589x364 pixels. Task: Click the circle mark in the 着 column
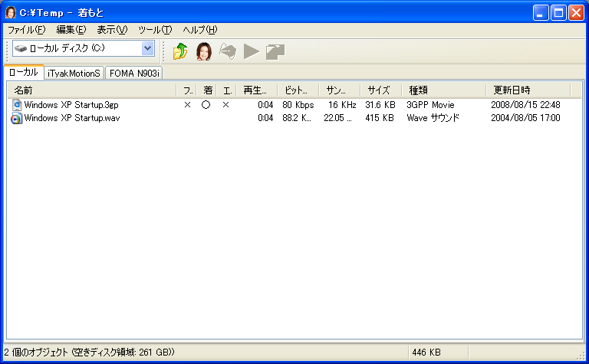pyautogui.click(x=206, y=105)
